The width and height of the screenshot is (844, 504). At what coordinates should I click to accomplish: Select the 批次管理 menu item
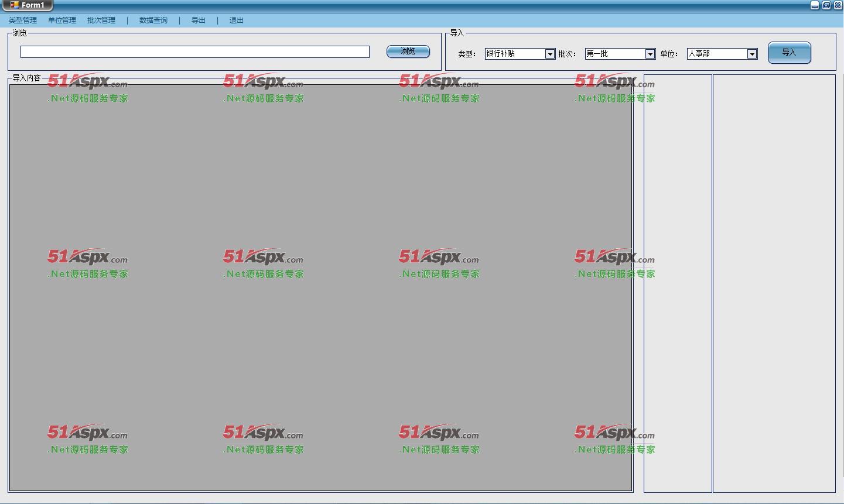tap(101, 20)
